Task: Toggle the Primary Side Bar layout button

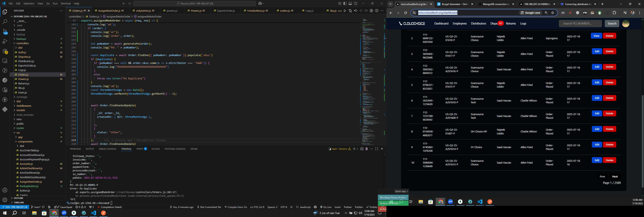Action: pos(345,3)
